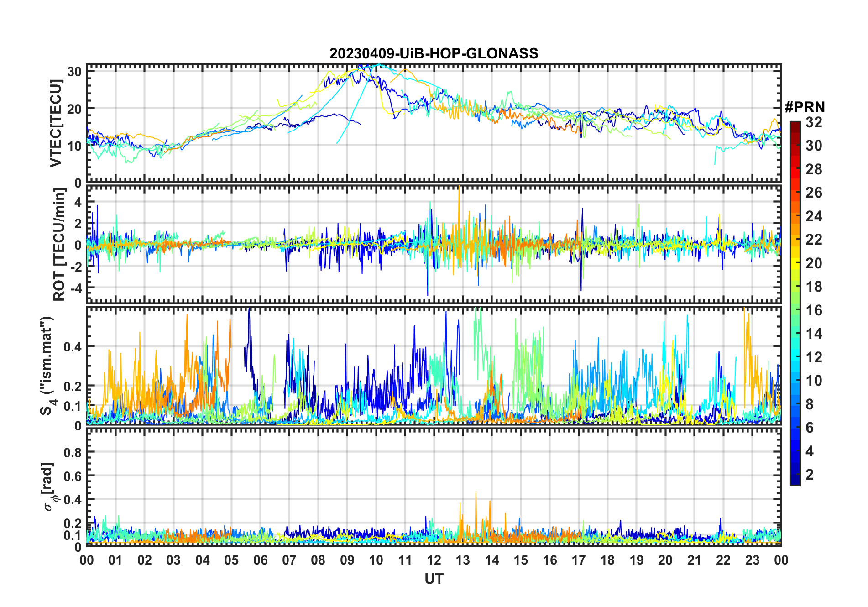Select the #PRN colorbar title
868x607 pixels.
point(805,107)
